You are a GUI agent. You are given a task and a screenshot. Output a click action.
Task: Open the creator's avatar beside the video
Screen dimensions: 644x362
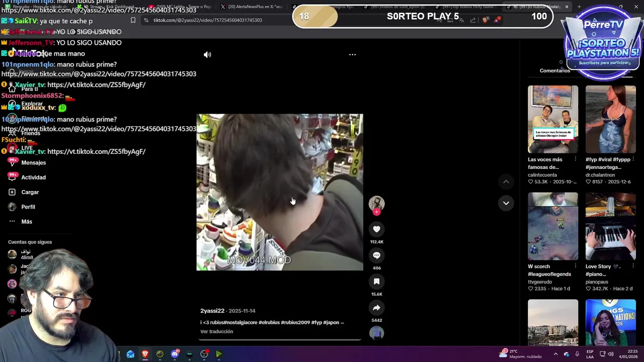click(376, 203)
